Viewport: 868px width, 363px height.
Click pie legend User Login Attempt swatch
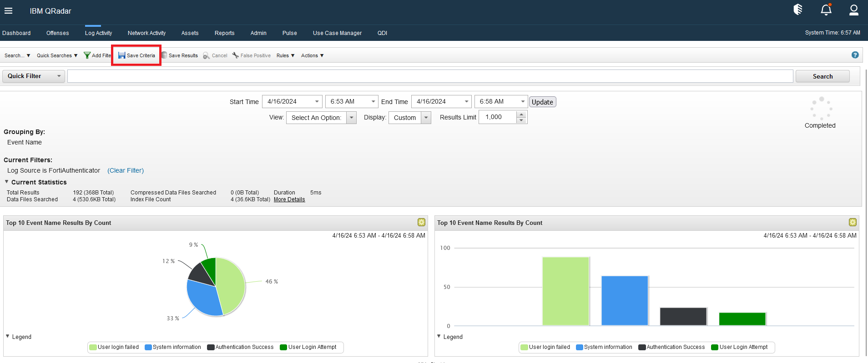tap(283, 347)
